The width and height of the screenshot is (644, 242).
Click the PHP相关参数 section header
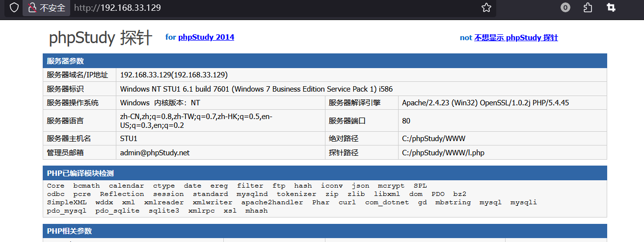point(69,231)
